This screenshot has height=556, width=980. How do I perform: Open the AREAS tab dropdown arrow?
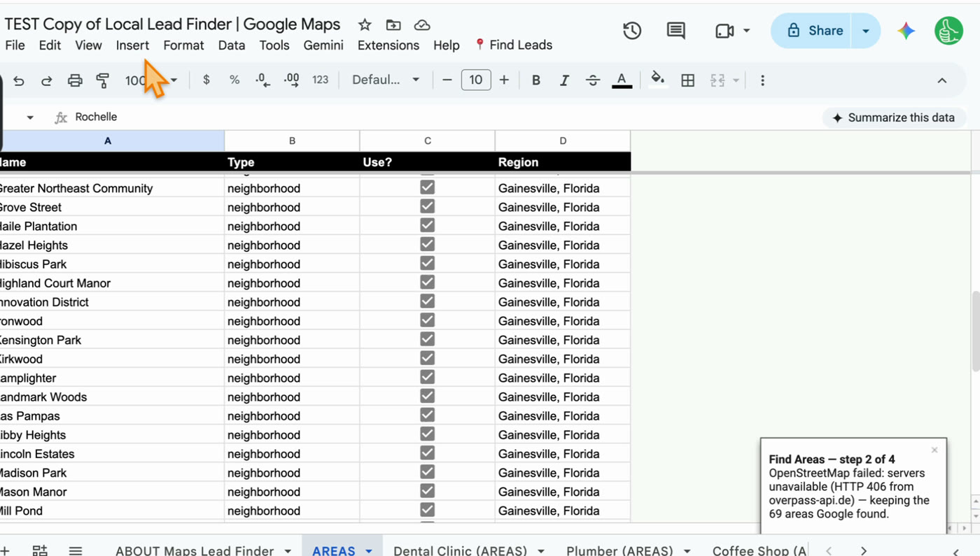pyautogui.click(x=369, y=551)
